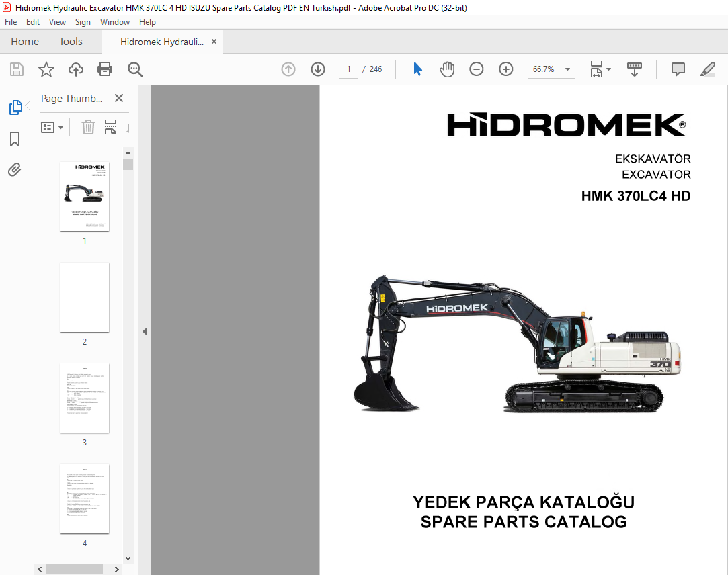Click the scrolling mode icon with down arrow
This screenshot has width=728, height=575.
634,69
